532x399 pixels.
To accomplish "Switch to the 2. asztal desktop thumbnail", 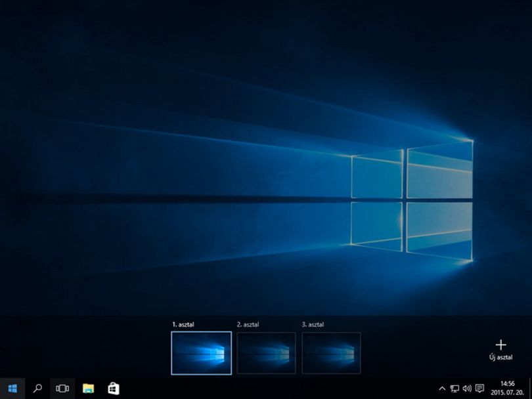I will click(266, 353).
